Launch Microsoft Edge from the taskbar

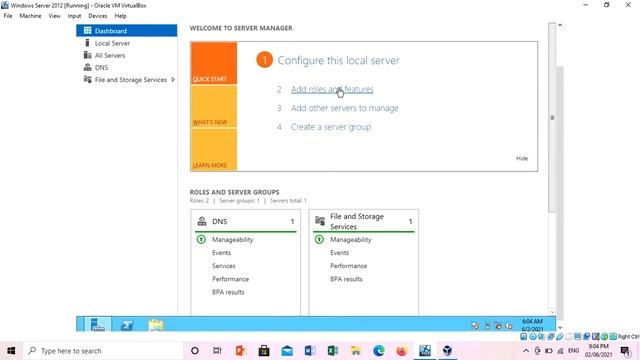[x=379, y=351]
